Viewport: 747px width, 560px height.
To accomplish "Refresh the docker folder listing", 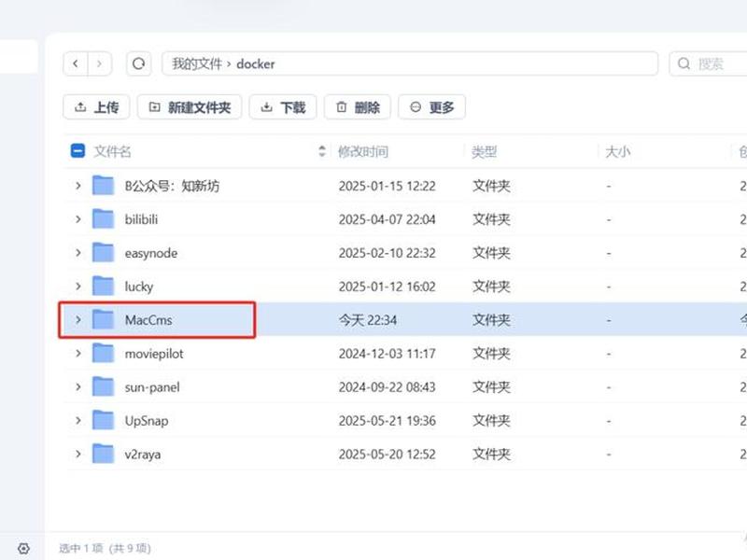I will pyautogui.click(x=138, y=63).
